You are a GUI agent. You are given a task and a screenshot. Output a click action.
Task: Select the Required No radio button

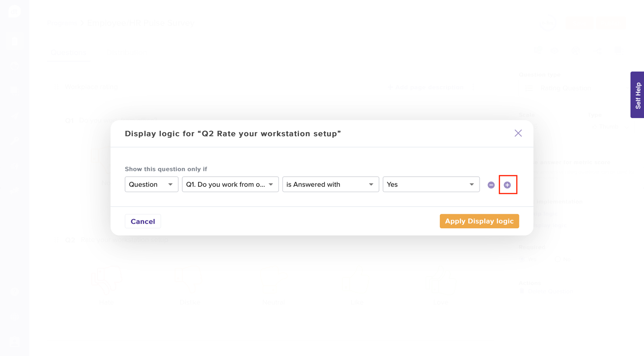[x=558, y=259]
